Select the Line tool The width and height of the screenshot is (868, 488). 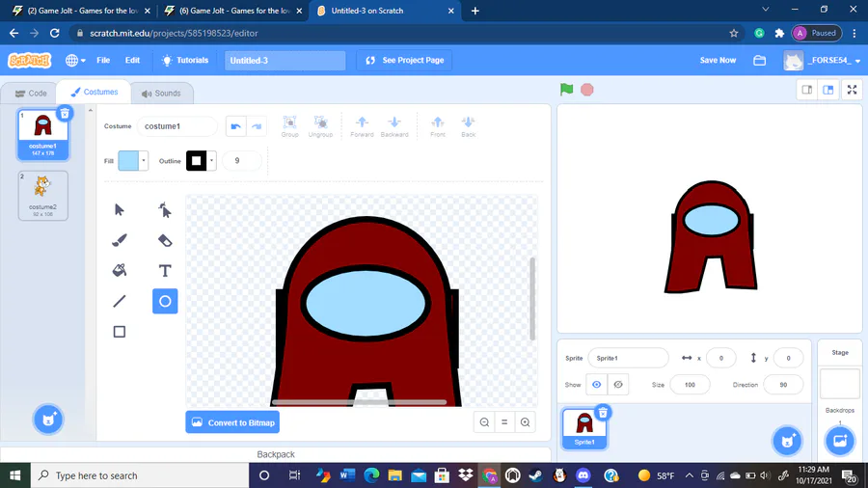click(119, 301)
